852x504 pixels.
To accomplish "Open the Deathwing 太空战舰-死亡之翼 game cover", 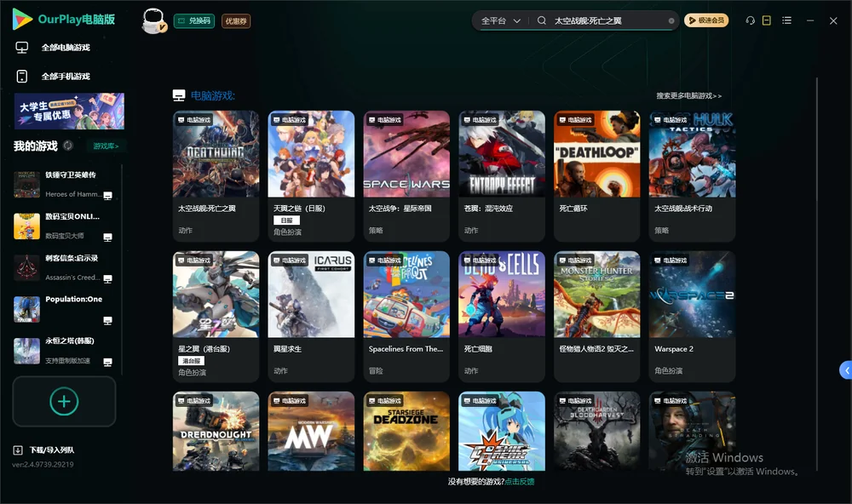I will coord(216,154).
